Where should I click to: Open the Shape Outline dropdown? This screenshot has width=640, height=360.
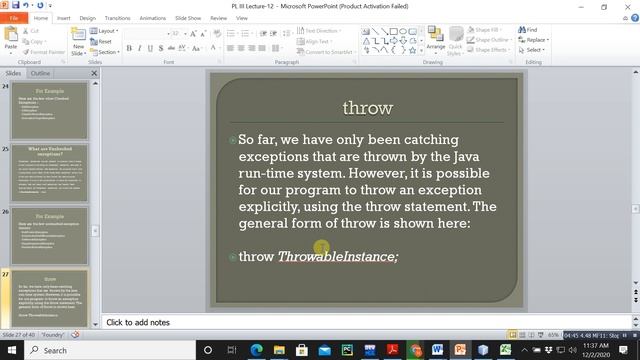(489, 40)
